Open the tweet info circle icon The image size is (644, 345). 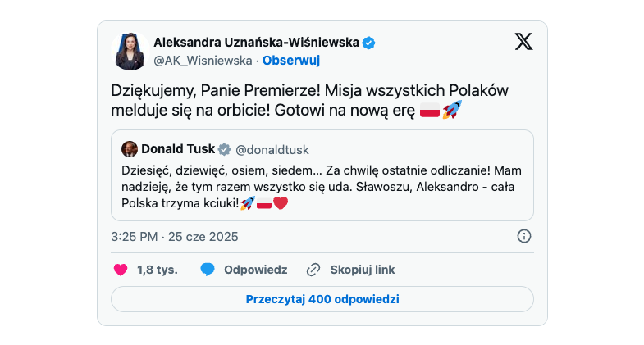524,236
